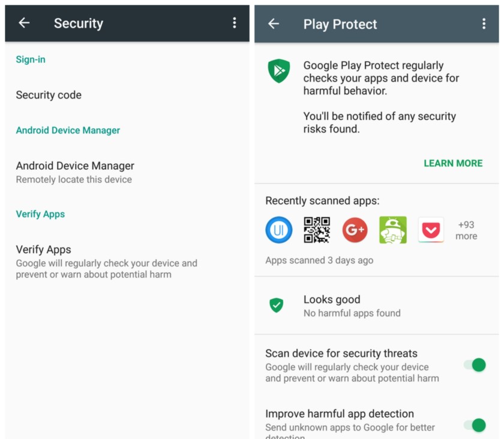Tap the Google+ app icon
504x439 pixels.
[355, 230]
